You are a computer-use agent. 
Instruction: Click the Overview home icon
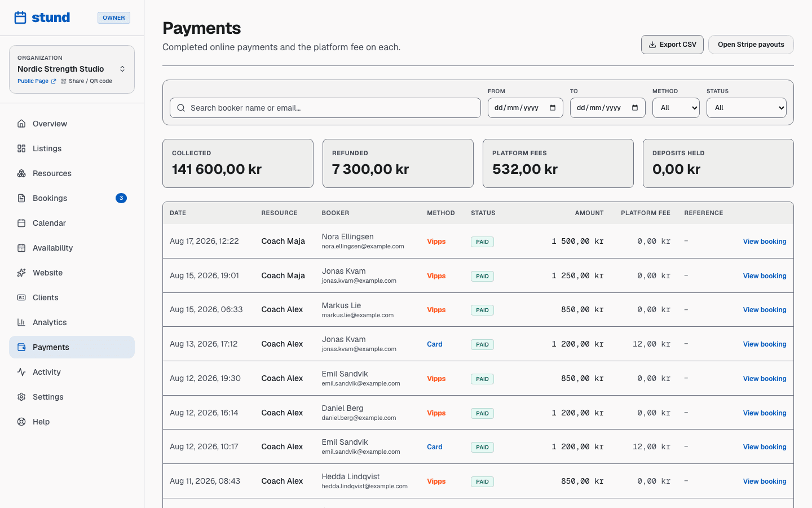tap(21, 124)
